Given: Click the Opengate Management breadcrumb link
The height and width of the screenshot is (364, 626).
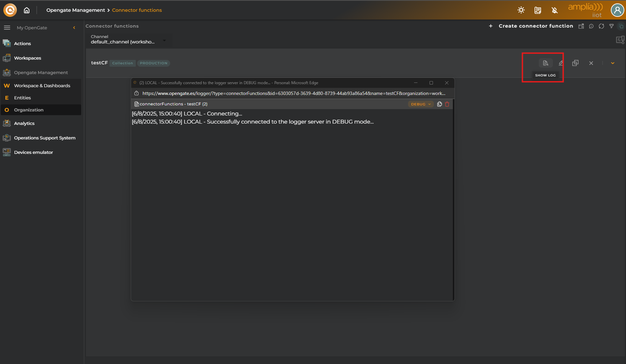Looking at the screenshot, I should coord(75,10).
